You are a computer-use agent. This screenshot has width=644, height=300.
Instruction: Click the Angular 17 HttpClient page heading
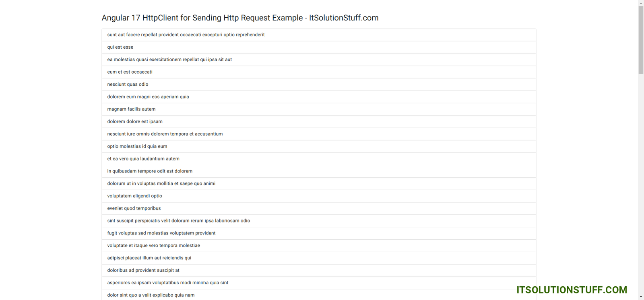coord(240,18)
